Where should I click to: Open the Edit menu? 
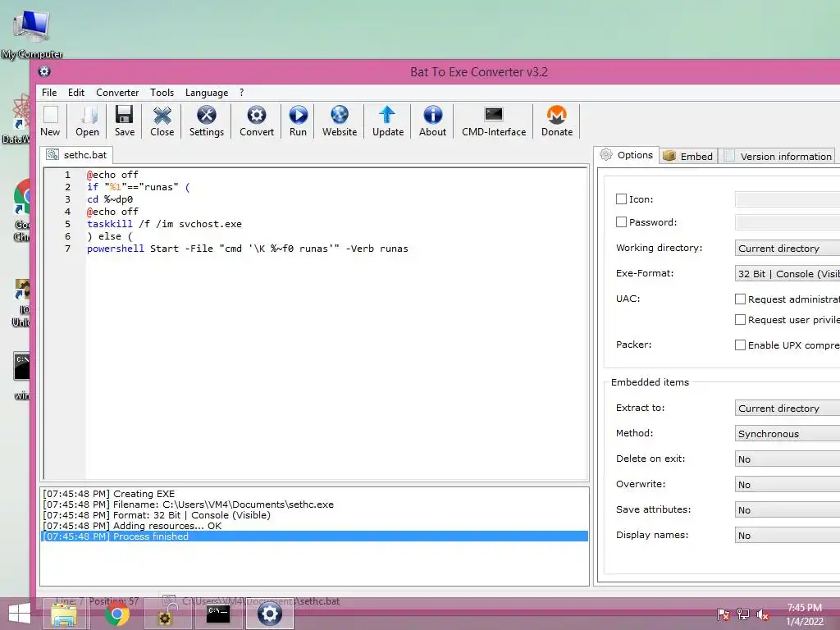pyautogui.click(x=76, y=93)
